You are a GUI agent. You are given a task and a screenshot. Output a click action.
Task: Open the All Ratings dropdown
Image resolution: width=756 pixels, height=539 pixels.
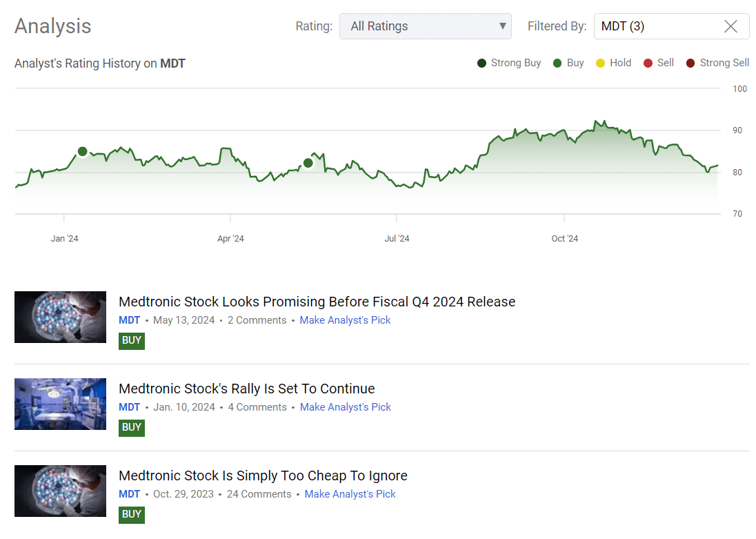click(x=425, y=27)
